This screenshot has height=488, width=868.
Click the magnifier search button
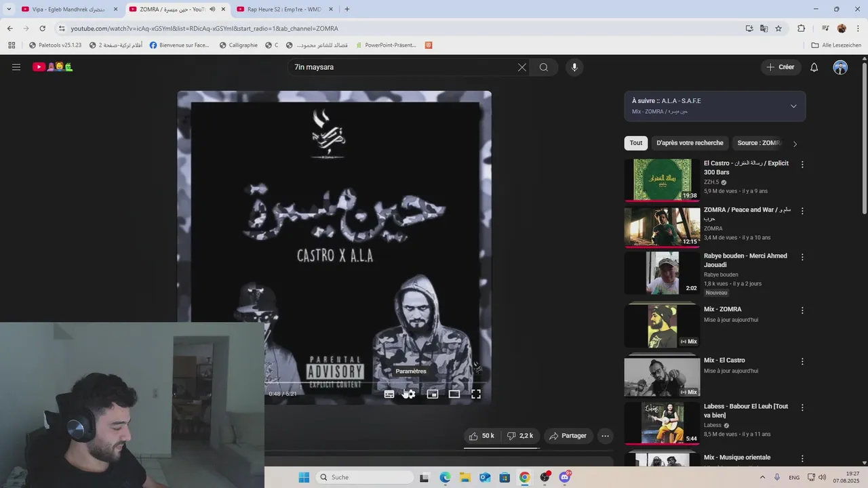544,67
